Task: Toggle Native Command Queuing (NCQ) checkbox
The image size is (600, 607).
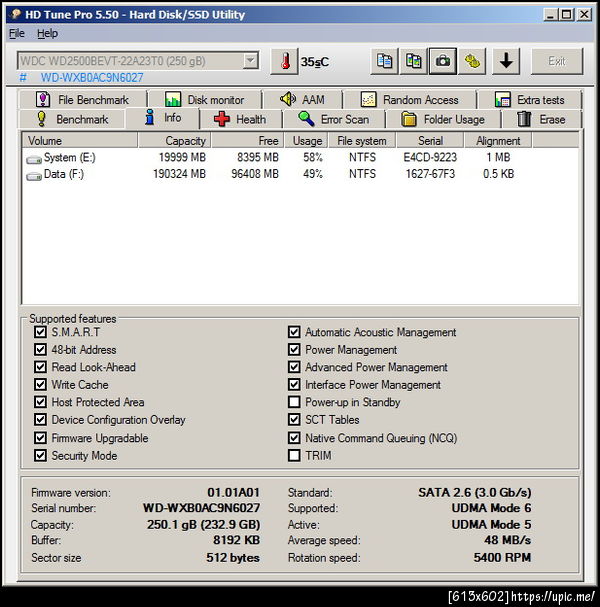Action: tap(294, 437)
